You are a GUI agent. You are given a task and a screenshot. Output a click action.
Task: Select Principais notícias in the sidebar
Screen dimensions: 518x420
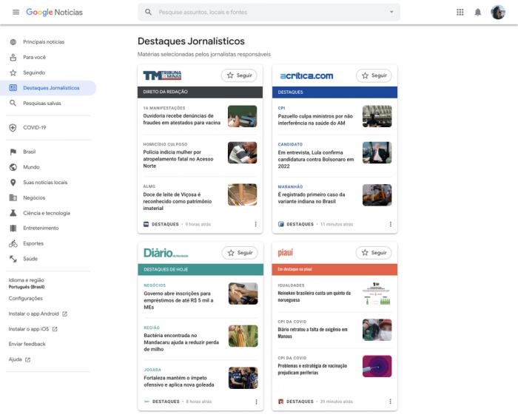coord(44,42)
